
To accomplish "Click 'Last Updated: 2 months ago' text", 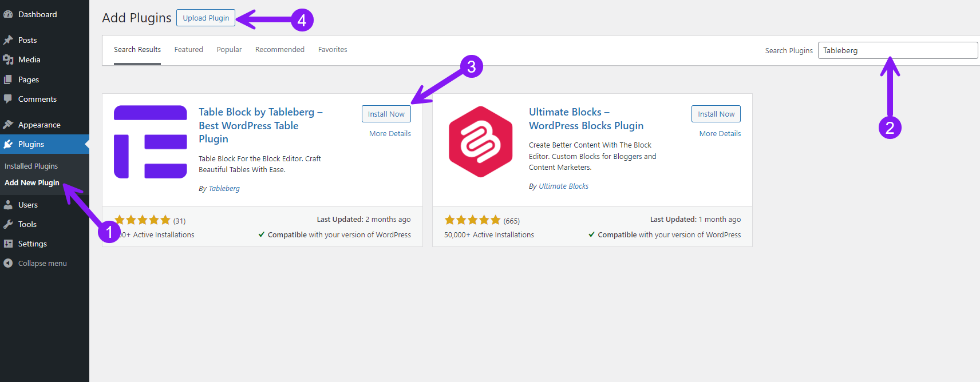I will point(363,219).
